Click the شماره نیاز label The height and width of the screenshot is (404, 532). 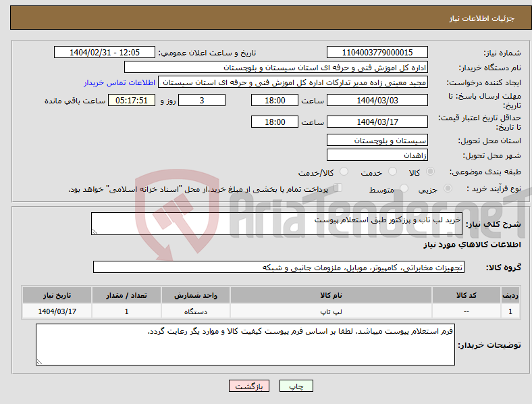(x=502, y=53)
